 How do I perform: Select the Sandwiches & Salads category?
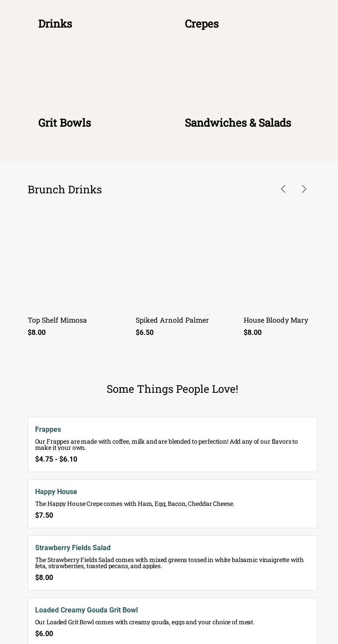[x=238, y=123]
